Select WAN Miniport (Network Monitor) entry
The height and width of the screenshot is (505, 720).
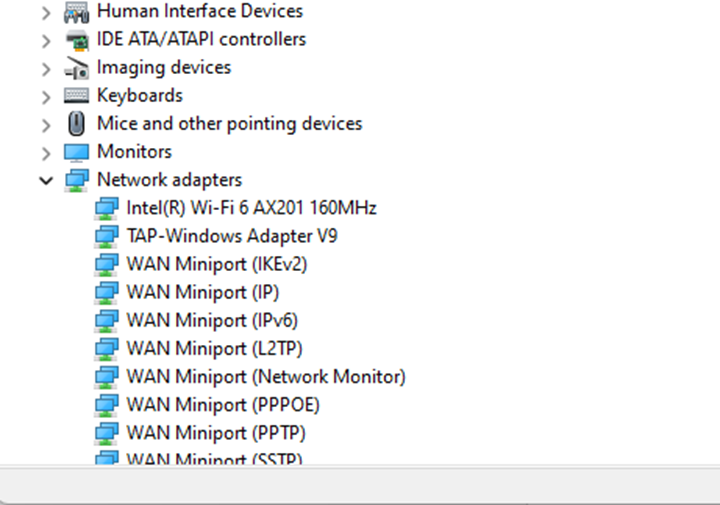266,377
